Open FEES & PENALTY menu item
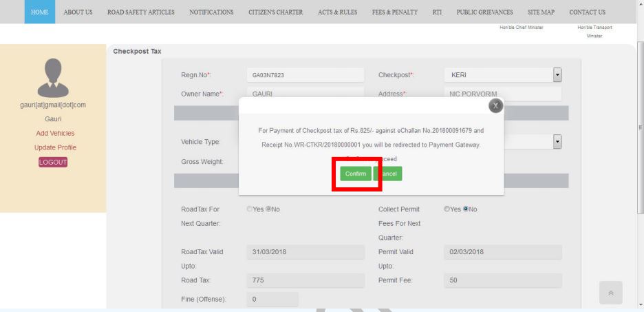The image size is (644, 312). pyautogui.click(x=394, y=12)
